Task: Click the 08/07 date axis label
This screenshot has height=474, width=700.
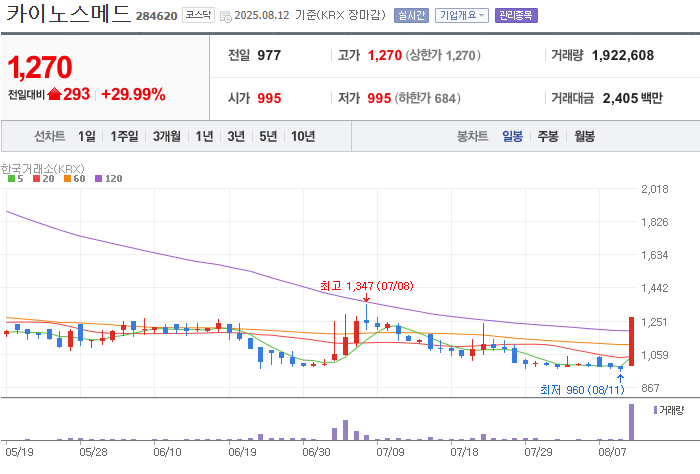Action: tap(612, 452)
